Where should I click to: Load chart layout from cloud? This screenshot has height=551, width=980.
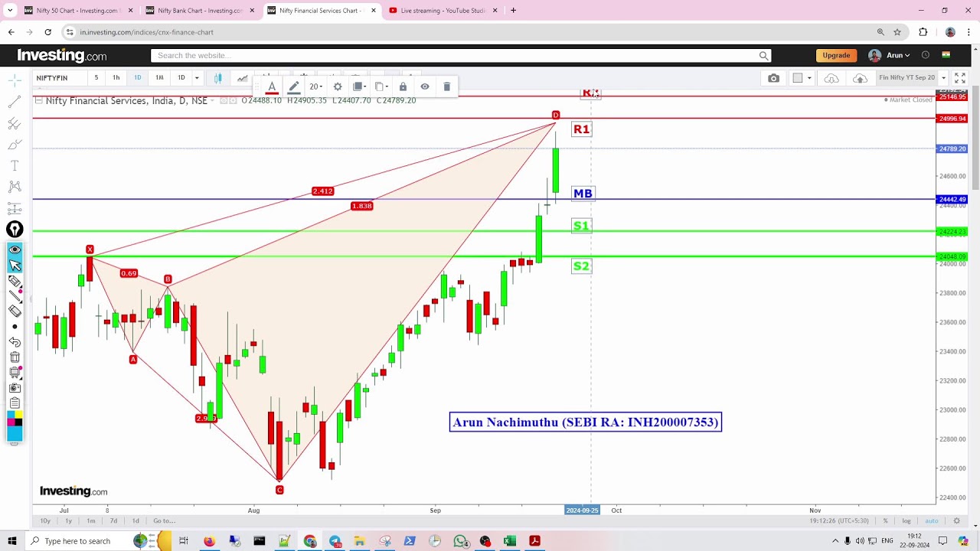[831, 78]
